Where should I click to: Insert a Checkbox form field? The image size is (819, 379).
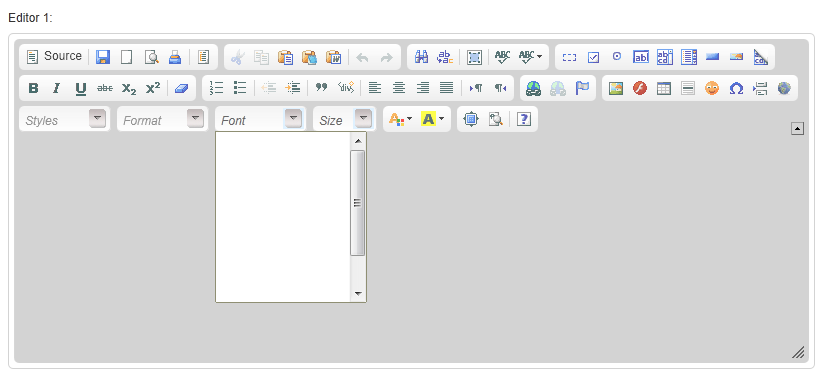pos(593,57)
